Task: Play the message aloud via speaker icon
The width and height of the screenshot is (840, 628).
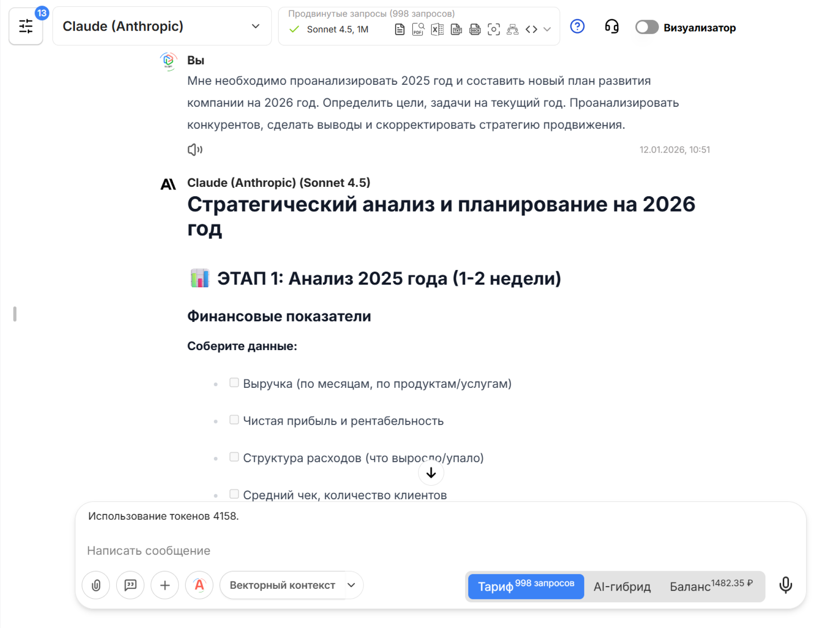Action: coord(195,150)
